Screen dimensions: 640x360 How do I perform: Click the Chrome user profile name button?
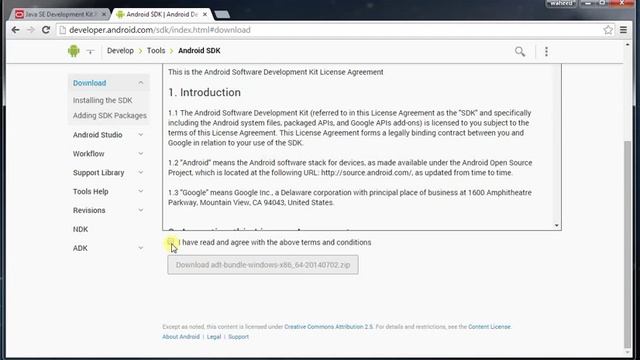pos(561,3)
